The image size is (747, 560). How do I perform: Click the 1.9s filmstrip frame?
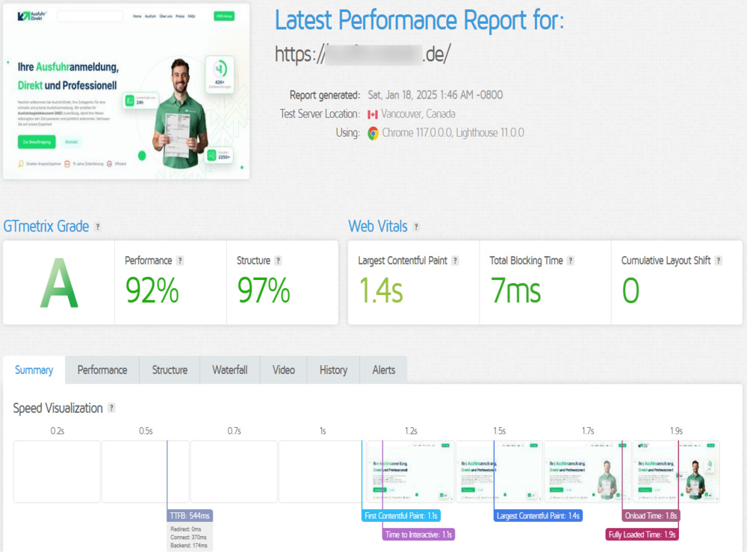click(x=676, y=471)
